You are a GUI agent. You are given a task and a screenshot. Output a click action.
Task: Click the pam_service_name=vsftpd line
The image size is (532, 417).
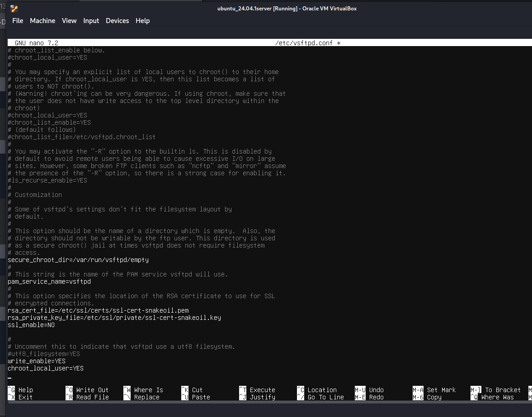click(x=49, y=282)
